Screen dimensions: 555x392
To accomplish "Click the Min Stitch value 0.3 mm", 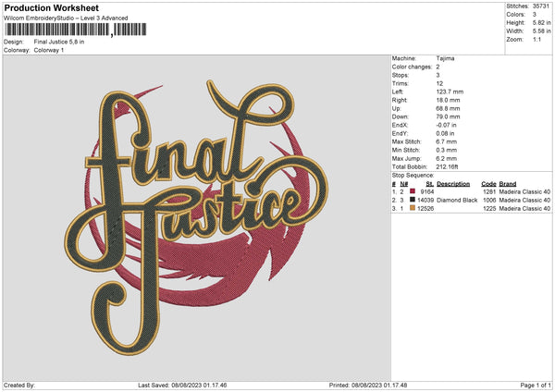I will (x=447, y=150).
